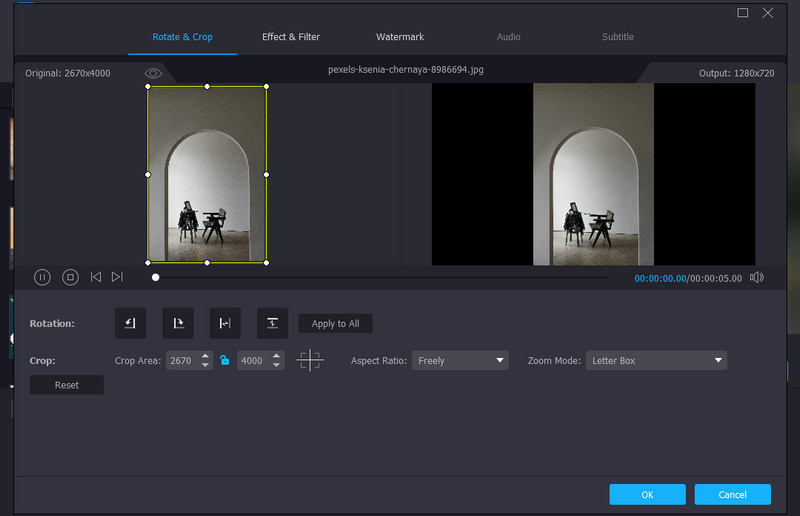Flip the image vertically
The width and height of the screenshot is (800, 516).
click(x=272, y=323)
